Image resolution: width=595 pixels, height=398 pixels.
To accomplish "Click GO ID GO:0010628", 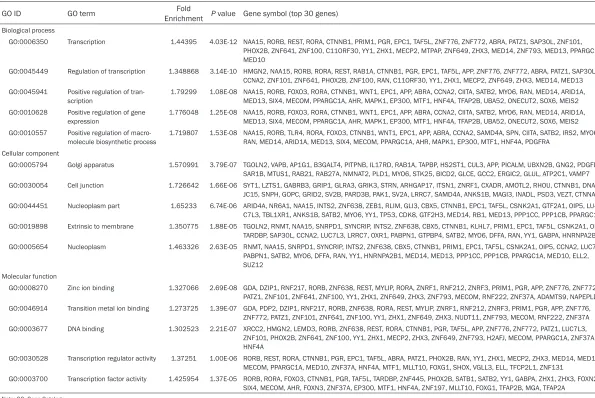I will (28, 112).
